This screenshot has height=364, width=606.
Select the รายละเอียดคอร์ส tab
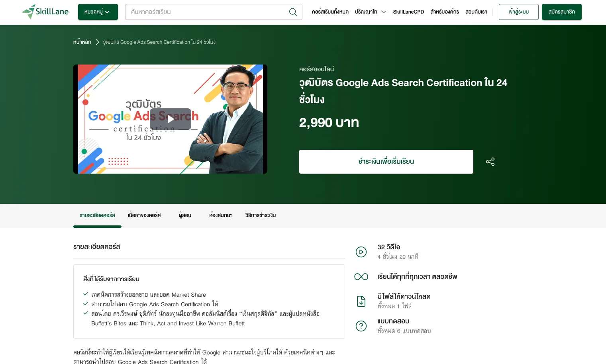(97, 215)
